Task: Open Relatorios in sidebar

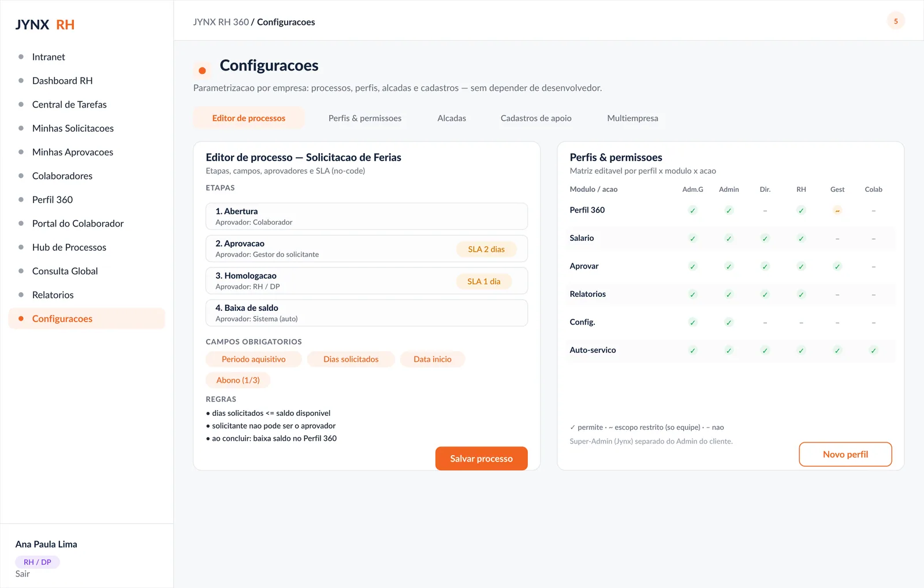Action: [x=87, y=295]
